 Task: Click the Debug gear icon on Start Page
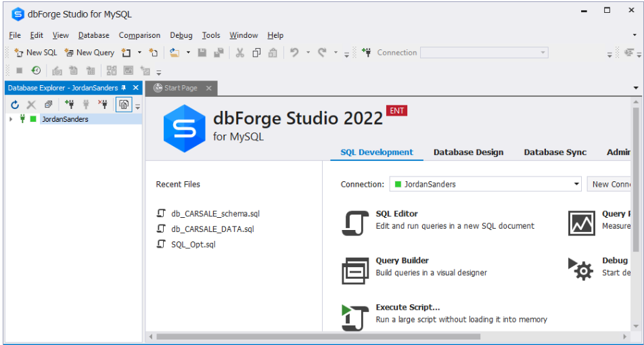(x=581, y=269)
